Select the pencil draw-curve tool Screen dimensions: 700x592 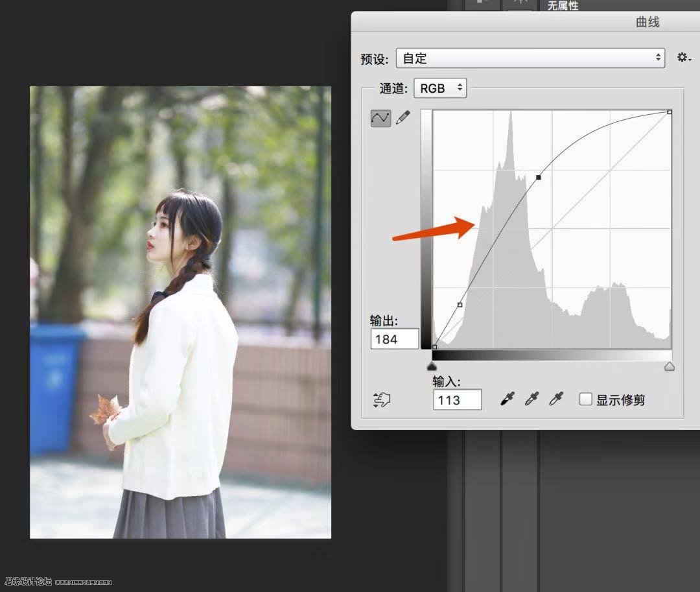tap(403, 118)
